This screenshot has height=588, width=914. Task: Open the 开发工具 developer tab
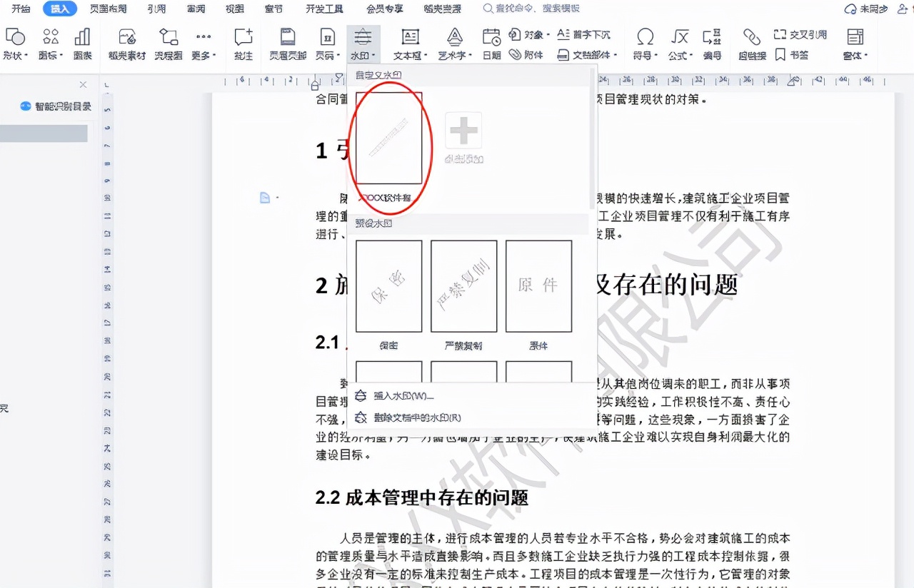324,9
